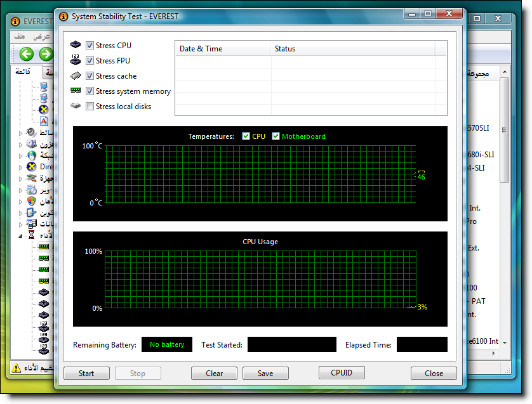Image resolution: width=532 pixels, height=404 pixels.
Task: Select the highlighted memory benchmark icon under the hourglass
Action: coord(44,247)
